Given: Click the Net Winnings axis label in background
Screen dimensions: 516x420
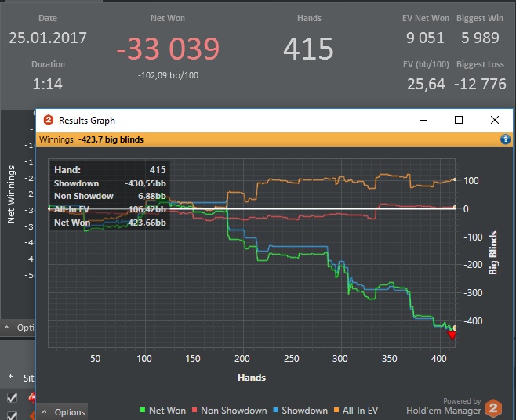Looking at the screenshot, I should (11, 194).
